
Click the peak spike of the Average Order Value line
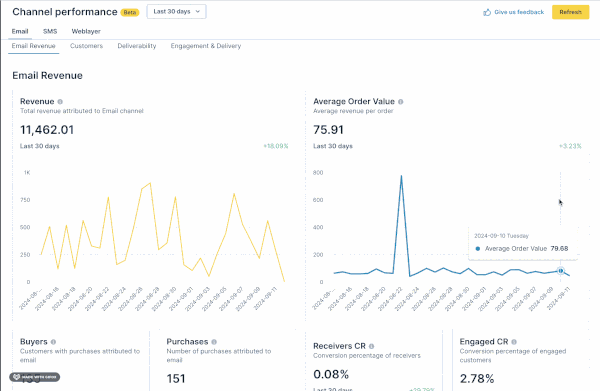(x=401, y=176)
